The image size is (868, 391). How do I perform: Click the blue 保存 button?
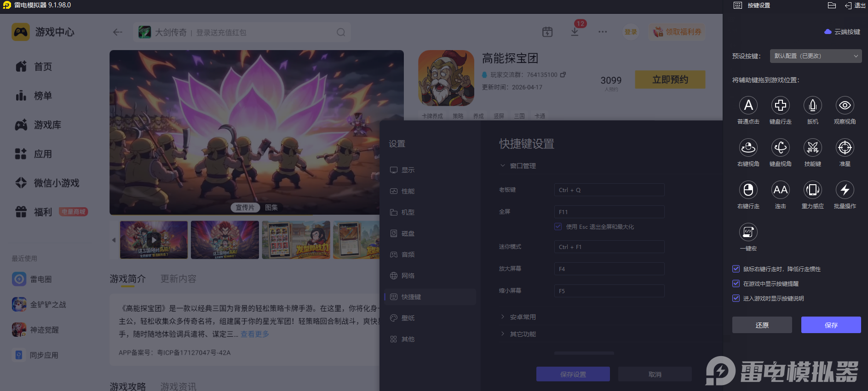(831, 325)
